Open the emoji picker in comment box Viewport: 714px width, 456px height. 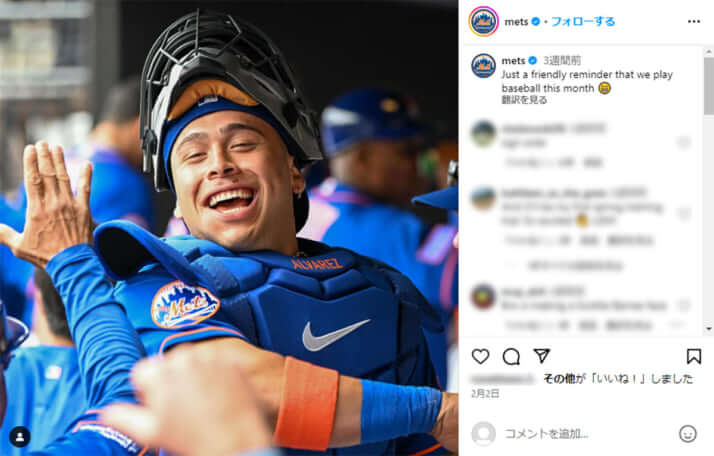point(688,433)
